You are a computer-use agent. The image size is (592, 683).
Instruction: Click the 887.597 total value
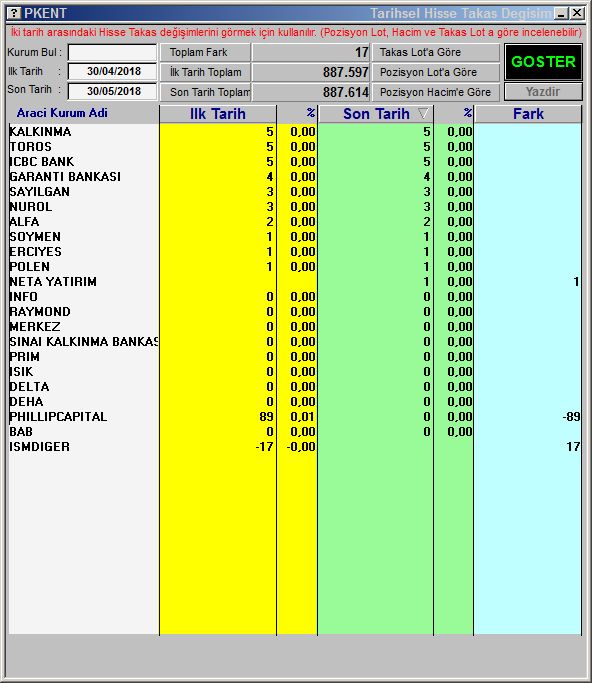(x=346, y=72)
